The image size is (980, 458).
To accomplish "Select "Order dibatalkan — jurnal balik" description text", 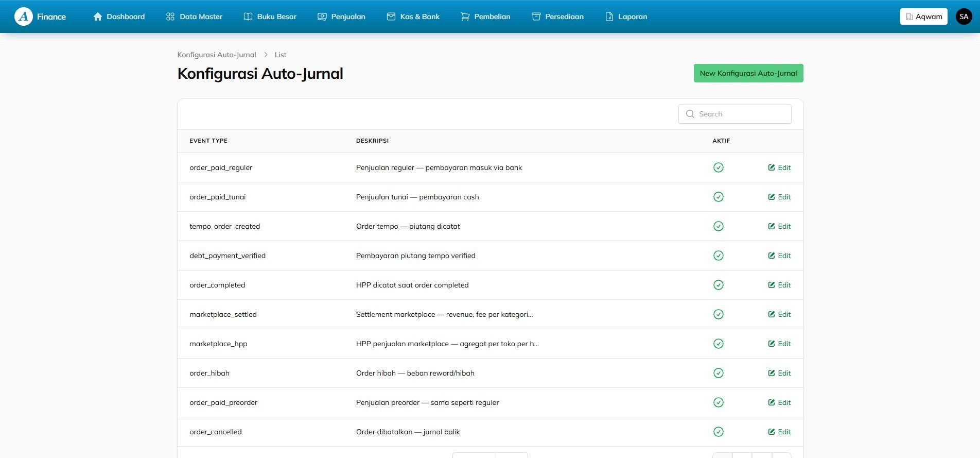I will 408,432.
